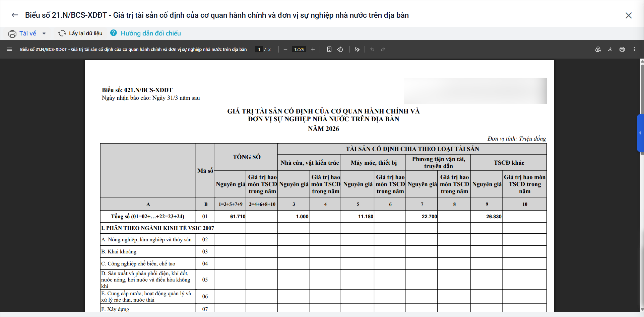This screenshot has height=317, width=644.
Task: Click the Ngày nhận báo cáo line
Action: pos(151,98)
